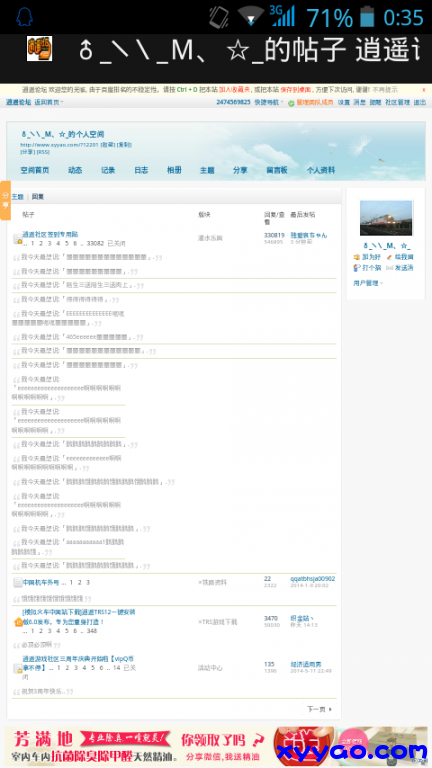Click the [RSS] link in the space header

[43, 152]
